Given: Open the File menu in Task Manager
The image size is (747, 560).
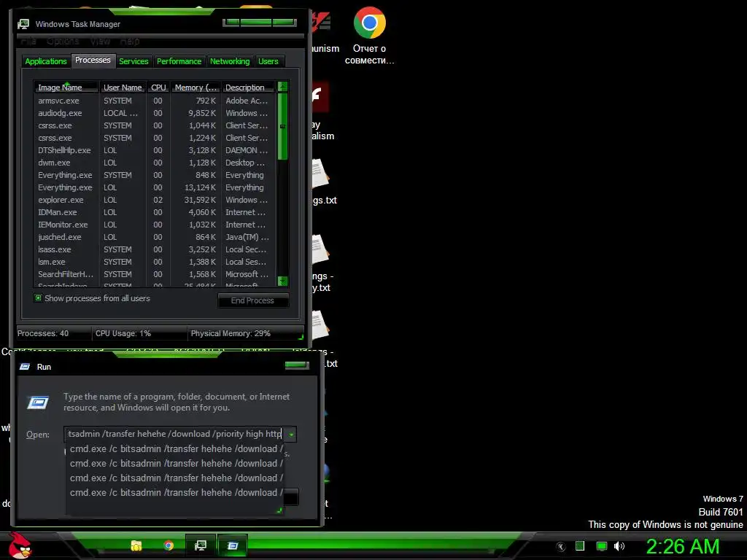Looking at the screenshot, I should click(x=28, y=42).
